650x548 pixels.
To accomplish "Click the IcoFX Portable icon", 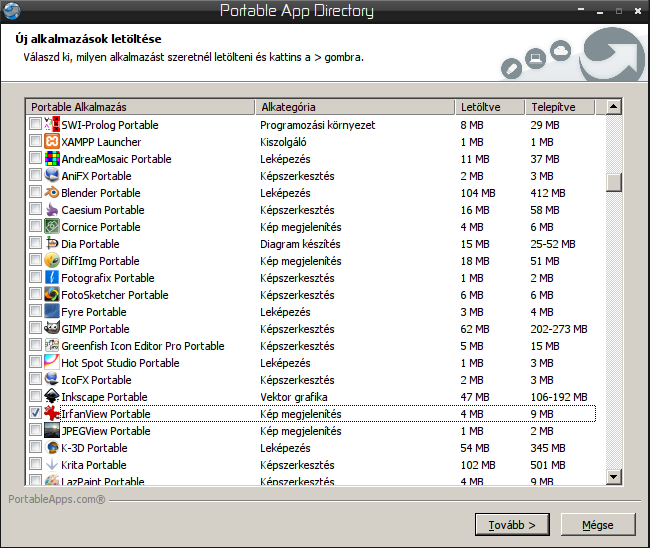I will 52,380.
